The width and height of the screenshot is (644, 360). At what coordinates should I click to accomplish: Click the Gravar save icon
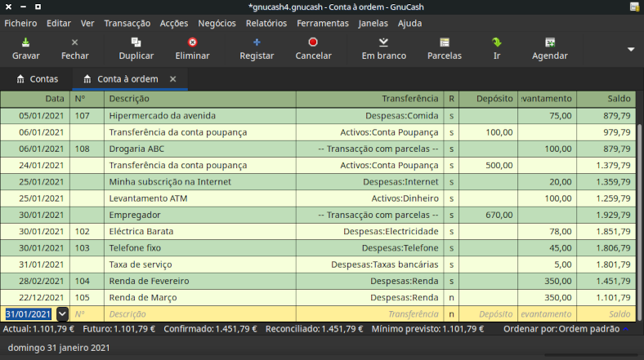[x=25, y=42]
